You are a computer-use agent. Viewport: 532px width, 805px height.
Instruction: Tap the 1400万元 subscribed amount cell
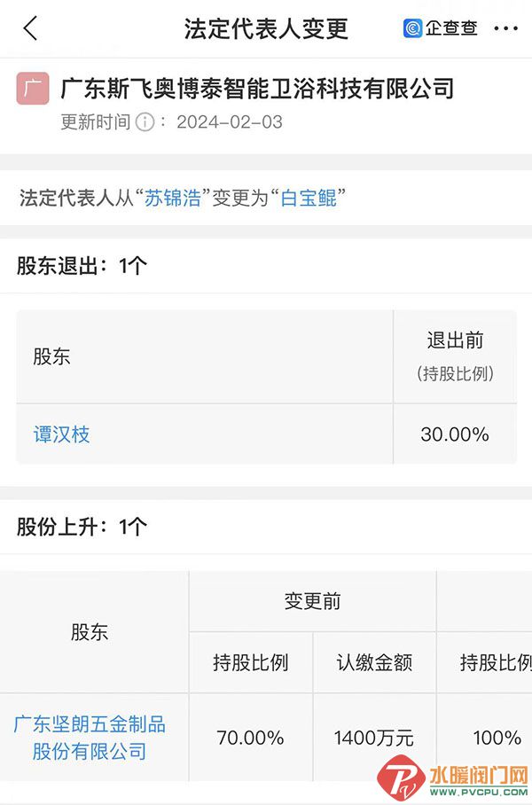[x=374, y=738]
